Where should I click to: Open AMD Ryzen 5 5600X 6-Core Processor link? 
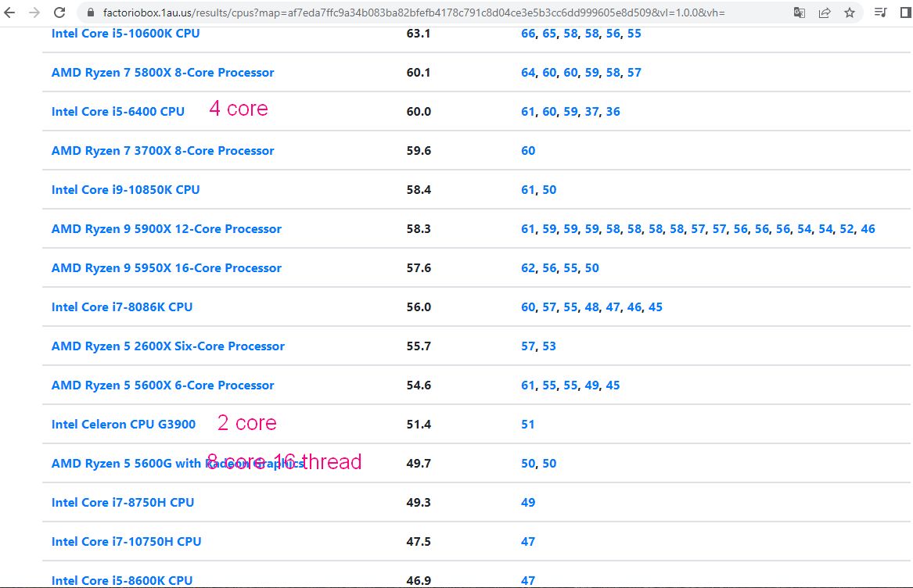pyautogui.click(x=163, y=385)
